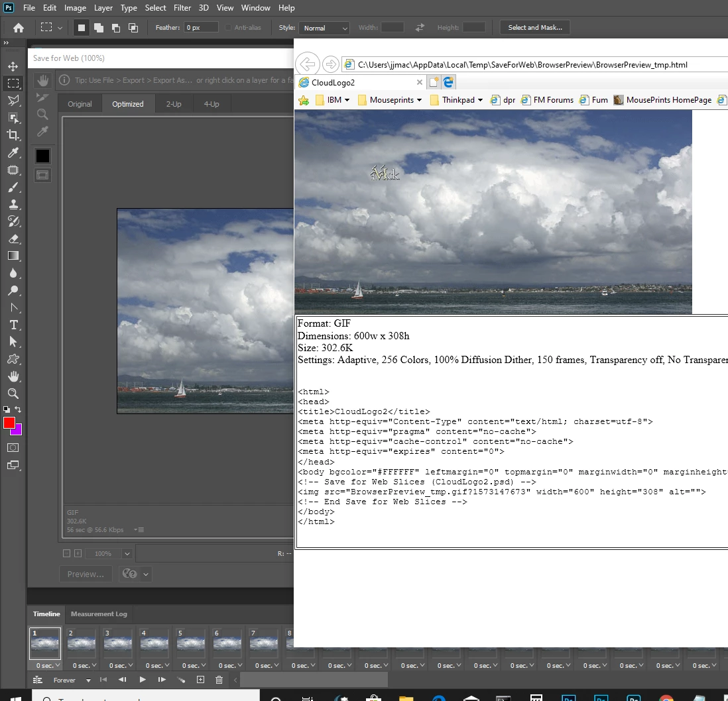Select the Gradient tool
Image resolution: width=728 pixels, height=701 pixels.
click(x=13, y=256)
